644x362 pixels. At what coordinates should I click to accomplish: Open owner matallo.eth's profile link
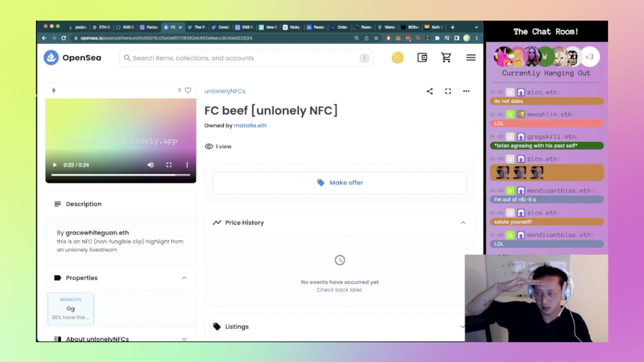tap(250, 125)
